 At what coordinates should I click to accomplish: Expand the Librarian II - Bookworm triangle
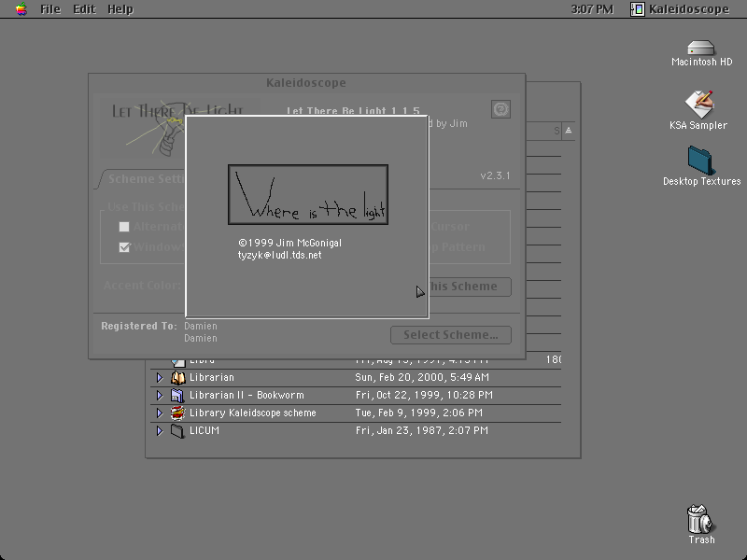coord(160,395)
